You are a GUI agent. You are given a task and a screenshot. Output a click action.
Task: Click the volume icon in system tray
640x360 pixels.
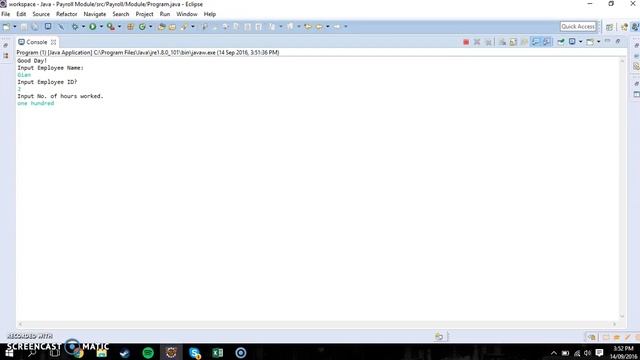587,353
